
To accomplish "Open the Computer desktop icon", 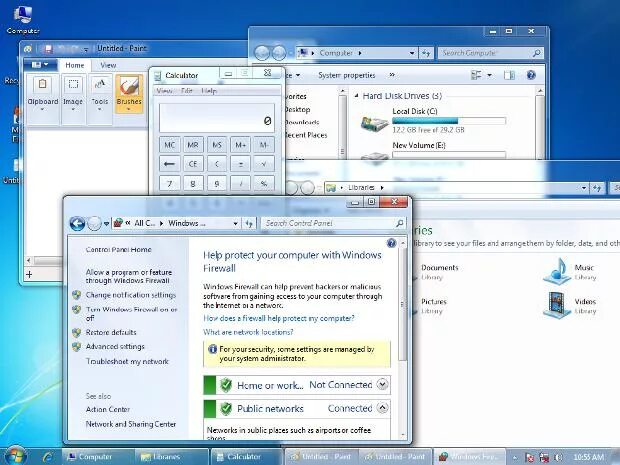I will coord(23,20).
